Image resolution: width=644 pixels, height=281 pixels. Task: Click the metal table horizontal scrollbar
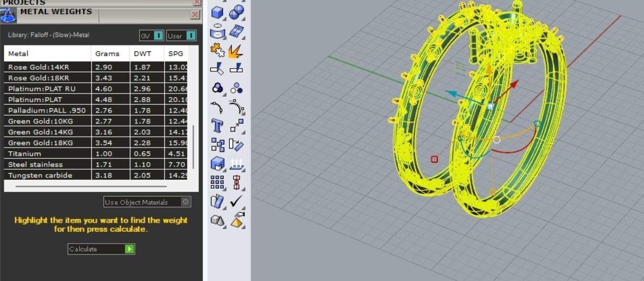(91, 186)
